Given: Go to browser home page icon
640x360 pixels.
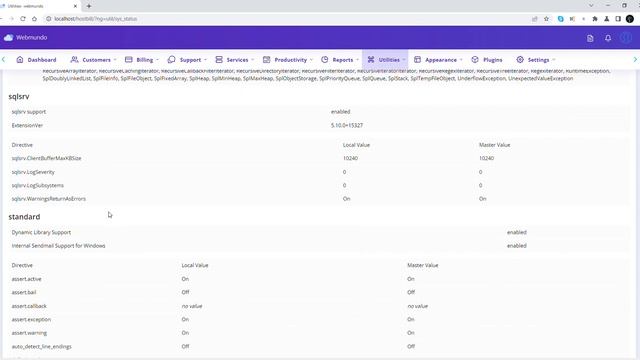Looking at the screenshot, I should (x=34, y=19).
